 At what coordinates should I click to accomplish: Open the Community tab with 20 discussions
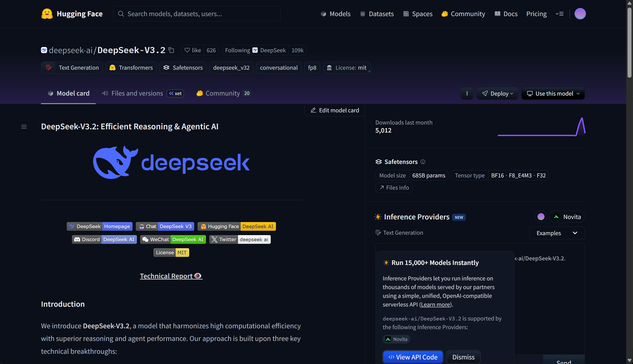pyautogui.click(x=223, y=93)
